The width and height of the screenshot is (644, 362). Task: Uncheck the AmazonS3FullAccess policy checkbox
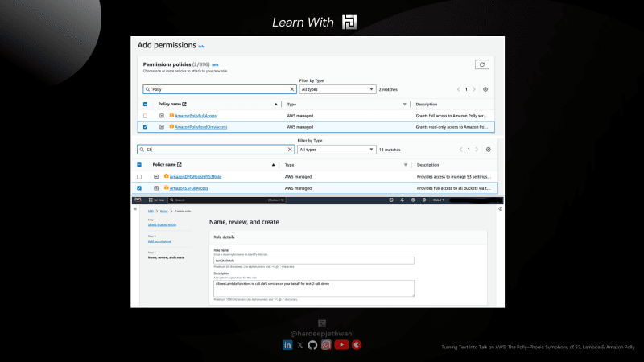139,188
